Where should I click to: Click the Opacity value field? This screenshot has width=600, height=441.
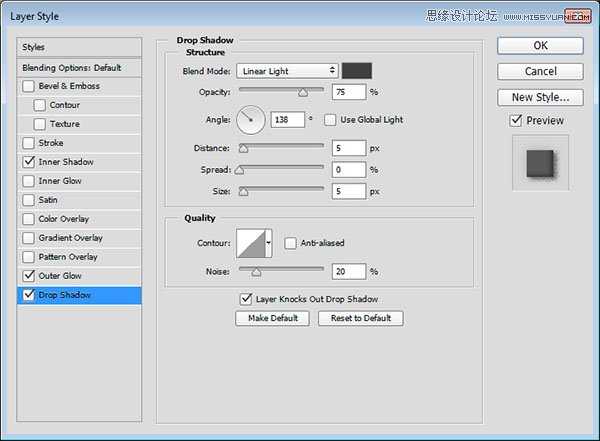[x=349, y=92]
